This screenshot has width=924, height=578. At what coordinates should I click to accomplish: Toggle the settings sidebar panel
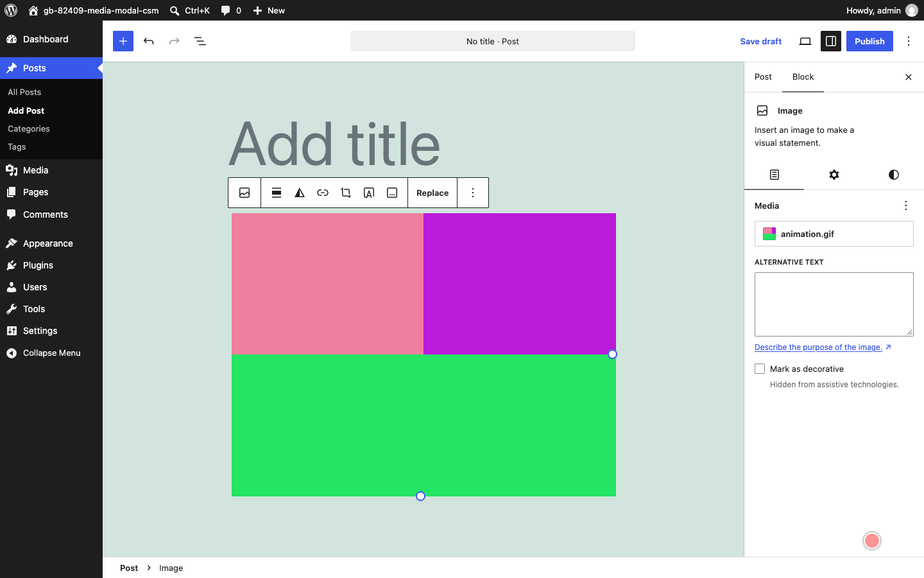click(x=831, y=41)
